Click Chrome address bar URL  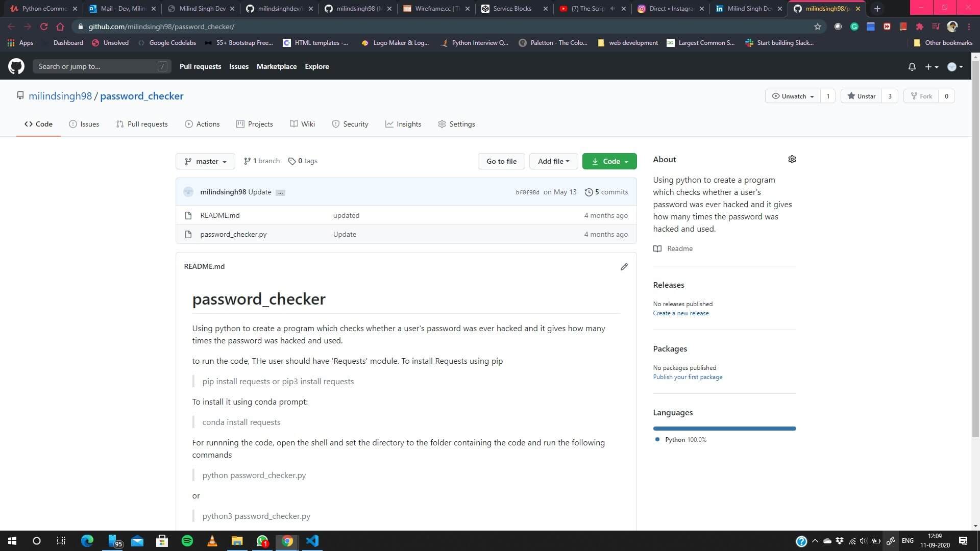[x=161, y=27]
